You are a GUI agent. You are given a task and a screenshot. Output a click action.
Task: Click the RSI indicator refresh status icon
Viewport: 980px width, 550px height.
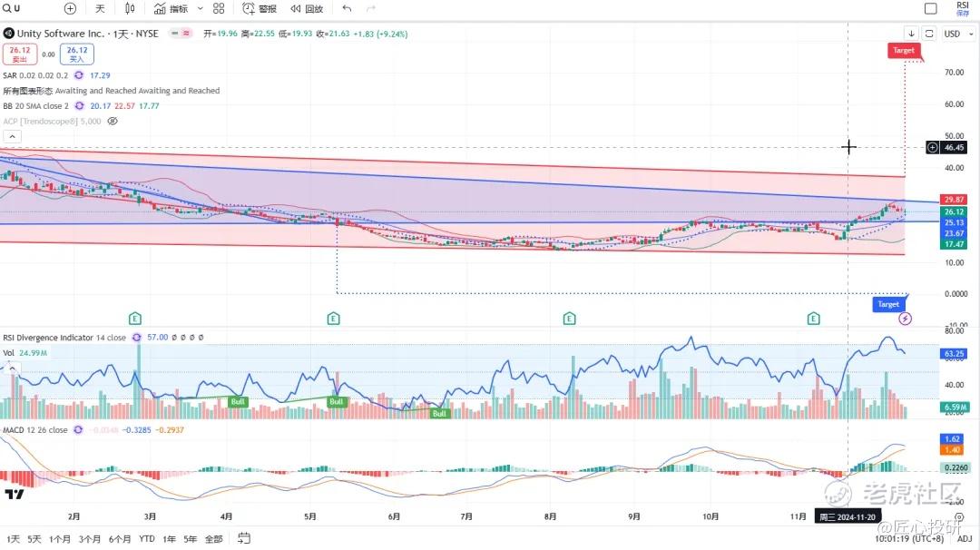pyautogui.click(x=136, y=338)
